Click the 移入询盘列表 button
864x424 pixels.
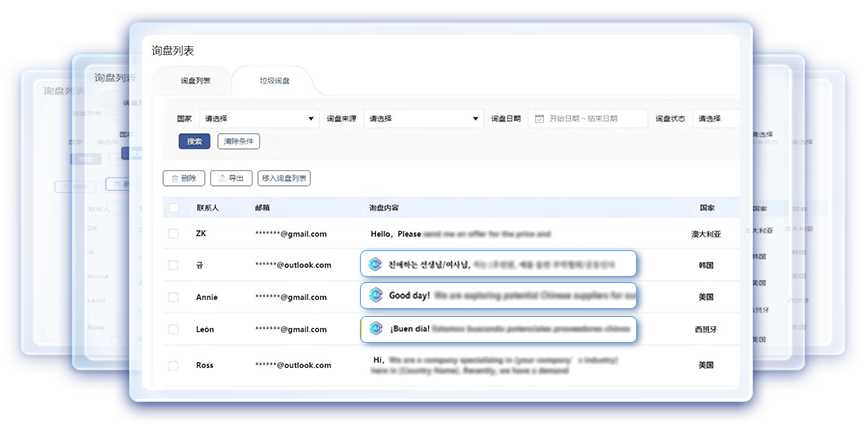coord(284,178)
